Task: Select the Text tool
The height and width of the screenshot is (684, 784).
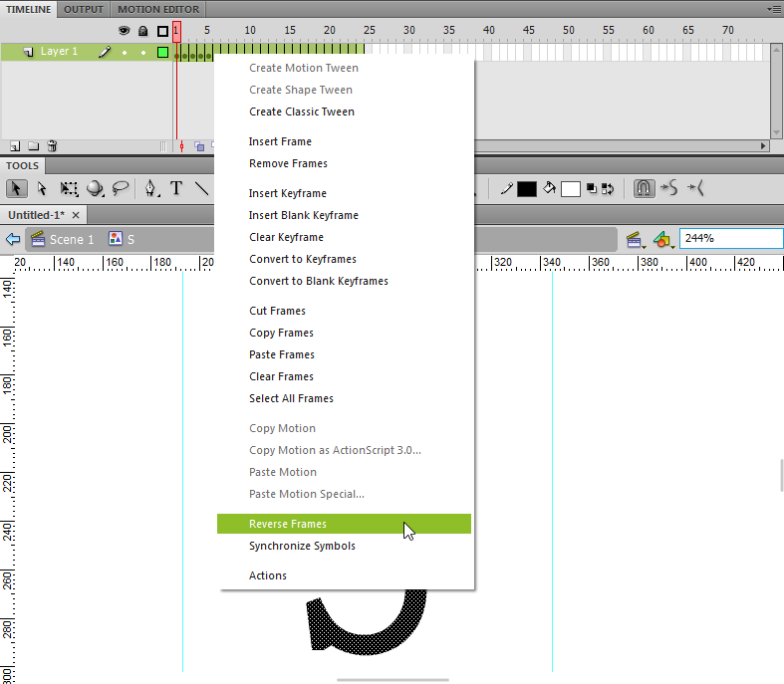Action: click(x=176, y=188)
